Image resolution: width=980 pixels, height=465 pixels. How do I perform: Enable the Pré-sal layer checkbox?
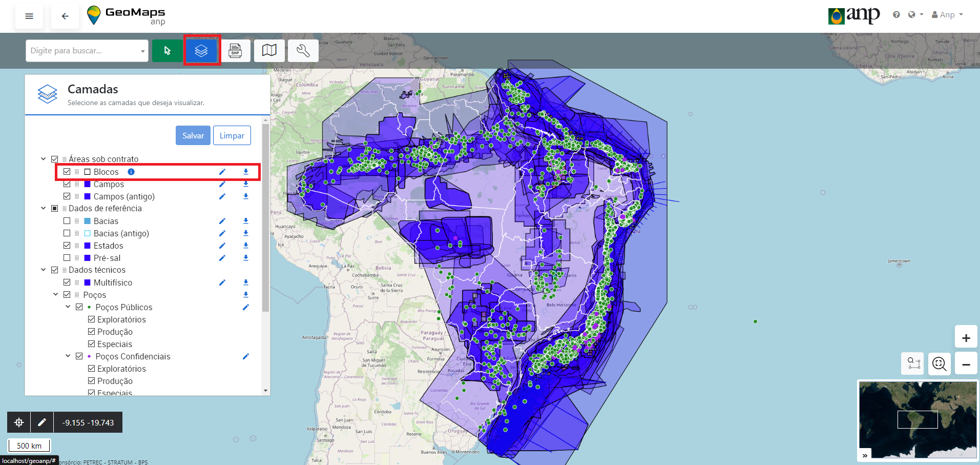click(x=67, y=258)
